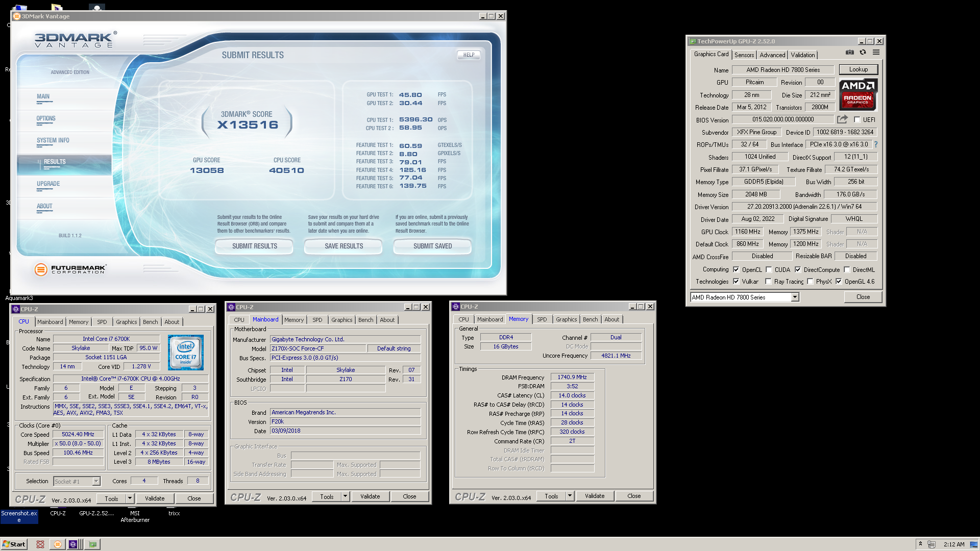Click the SUBMIT RESULTS button
The image size is (980, 551).
pyautogui.click(x=254, y=246)
